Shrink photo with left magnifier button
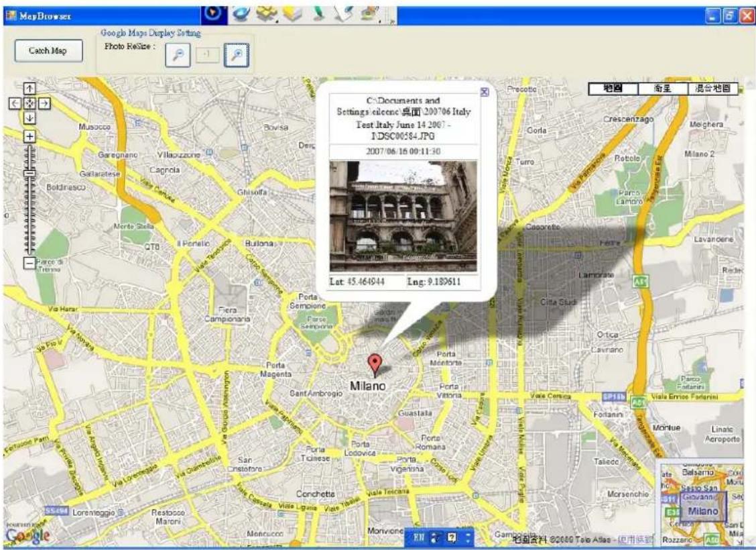The width and height of the screenshot is (756, 550). point(178,55)
